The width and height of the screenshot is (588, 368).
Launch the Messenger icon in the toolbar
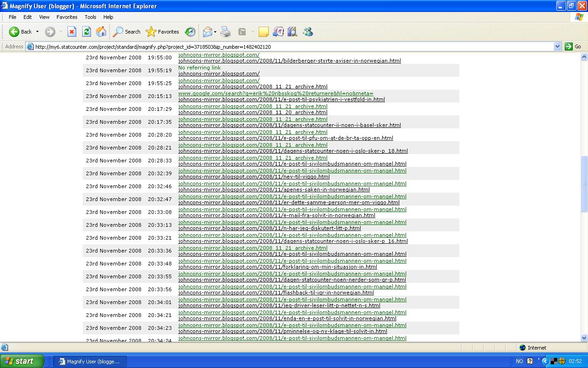[x=308, y=32]
